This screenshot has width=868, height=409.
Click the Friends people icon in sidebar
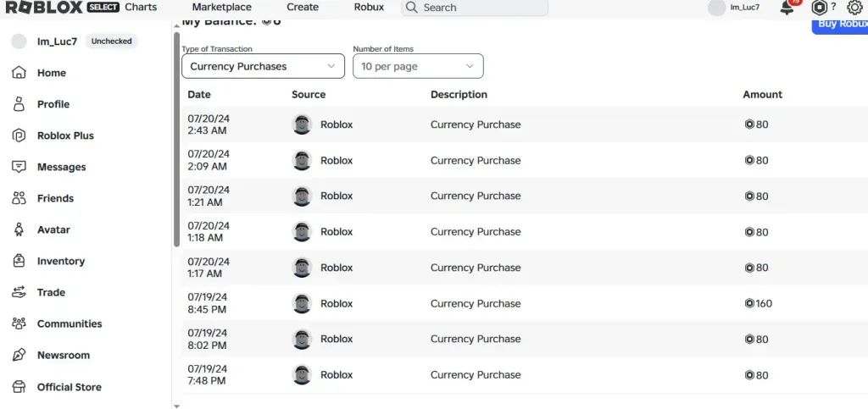19,198
